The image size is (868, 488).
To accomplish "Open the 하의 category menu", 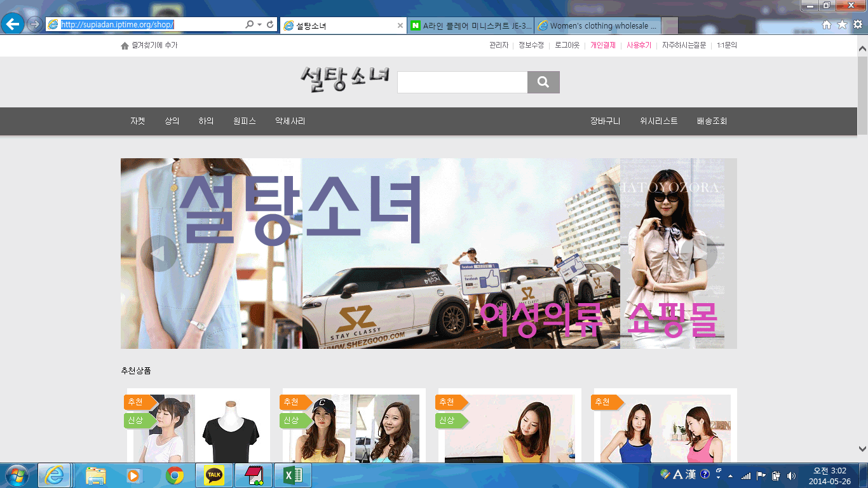I will coord(206,121).
